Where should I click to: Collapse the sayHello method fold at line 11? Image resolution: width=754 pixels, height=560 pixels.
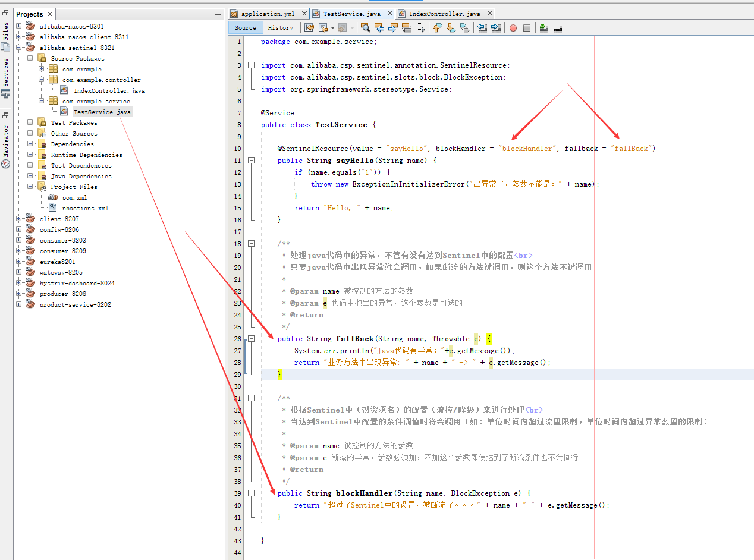coord(251,161)
